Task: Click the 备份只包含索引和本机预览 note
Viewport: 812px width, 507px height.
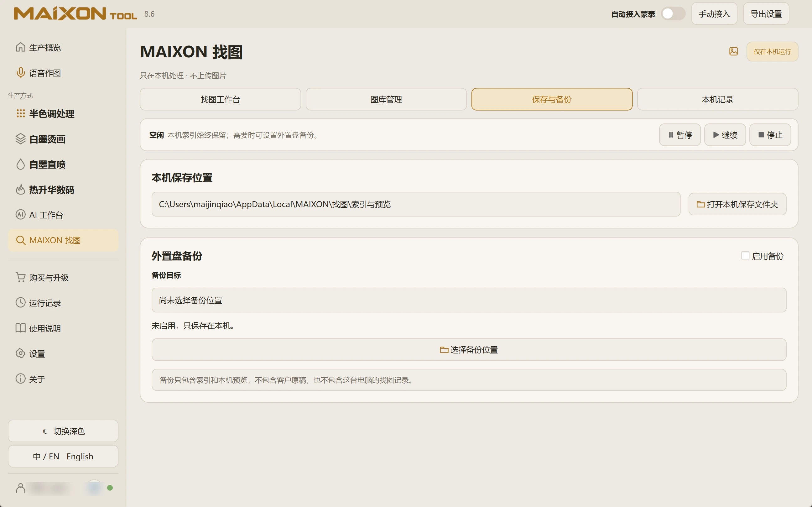Action: (469, 380)
